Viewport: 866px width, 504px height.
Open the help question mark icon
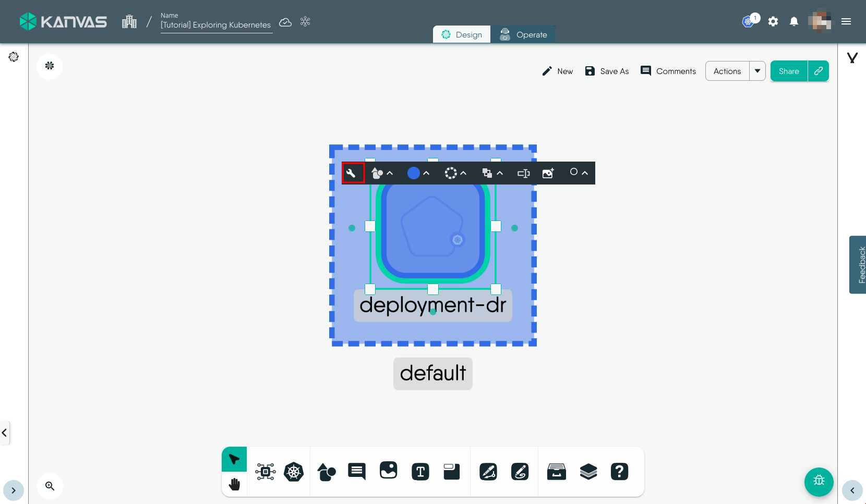point(619,472)
